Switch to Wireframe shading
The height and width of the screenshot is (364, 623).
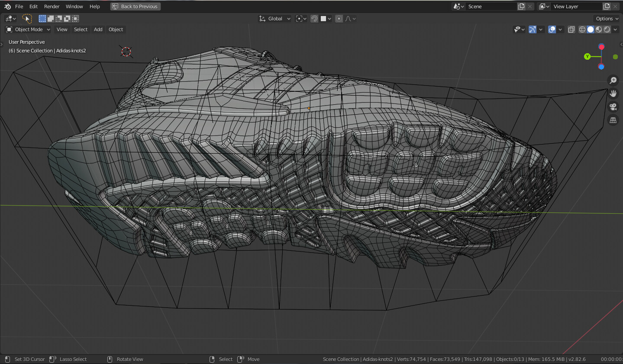[x=582, y=29]
